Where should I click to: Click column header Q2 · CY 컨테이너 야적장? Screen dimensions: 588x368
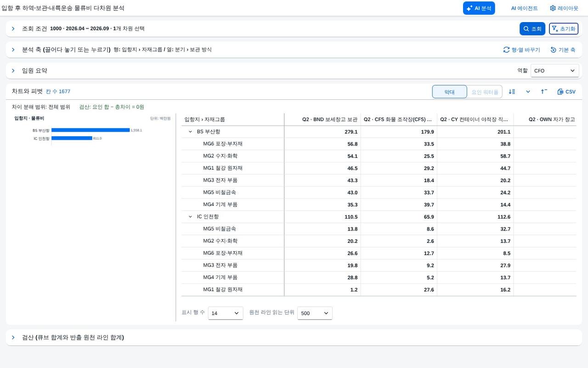[475, 120]
